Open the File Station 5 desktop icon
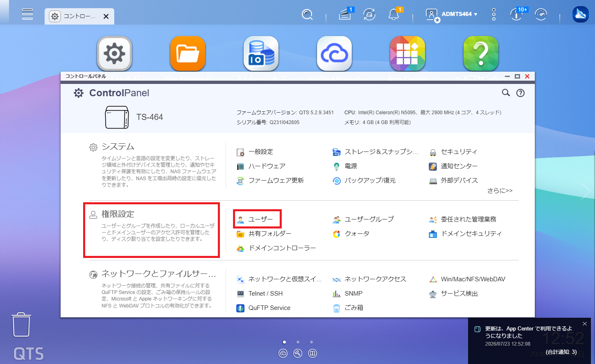This screenshot has width=595, height=364. click(x=188, y=54)
